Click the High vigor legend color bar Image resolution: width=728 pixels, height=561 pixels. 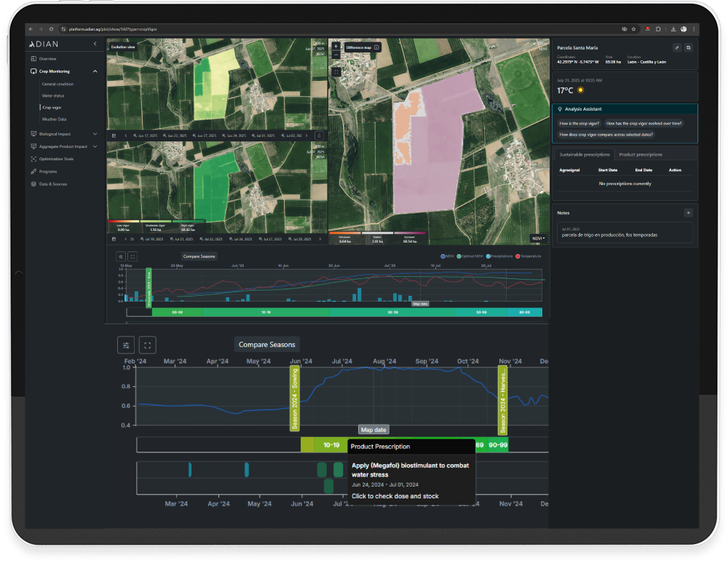tap(188, 221)
